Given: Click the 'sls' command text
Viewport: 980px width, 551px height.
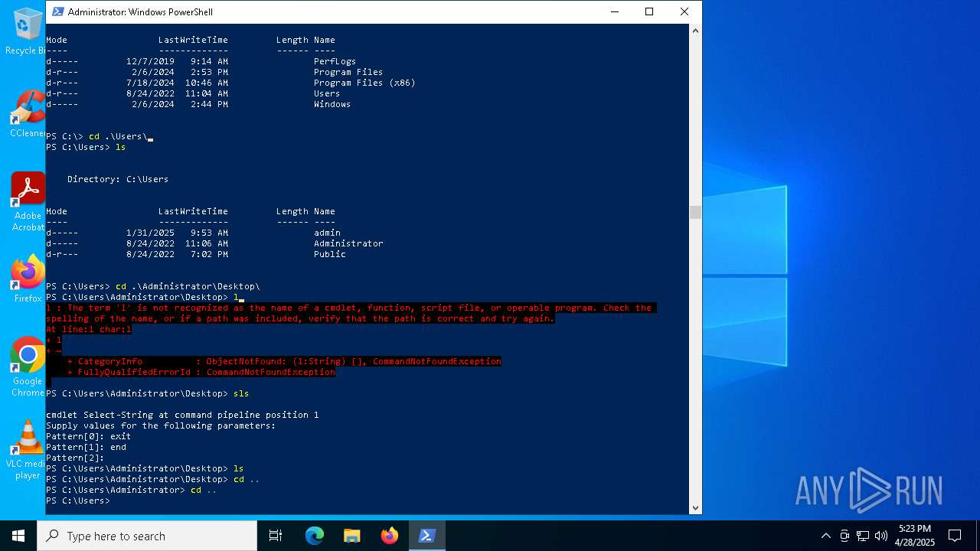Looking at the screenshot, I should pyautogui.click(x=241, y=393).
